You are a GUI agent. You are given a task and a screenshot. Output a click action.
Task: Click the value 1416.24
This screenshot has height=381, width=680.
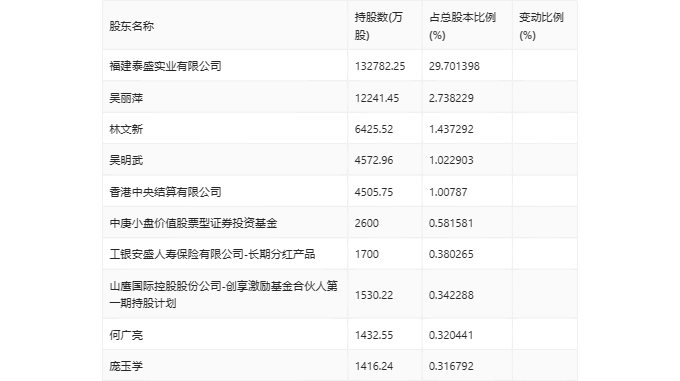[x=373, y=366]
